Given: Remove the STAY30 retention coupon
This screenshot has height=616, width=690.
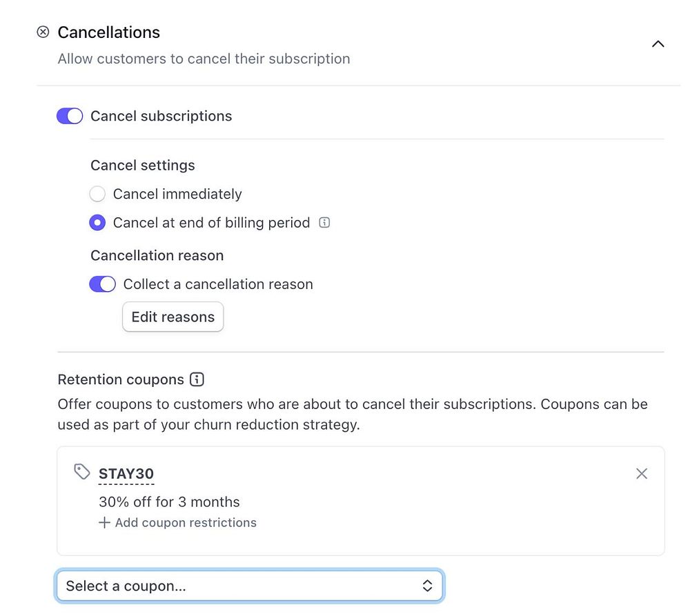Looking at the screenshot, I should click(642, 473).
